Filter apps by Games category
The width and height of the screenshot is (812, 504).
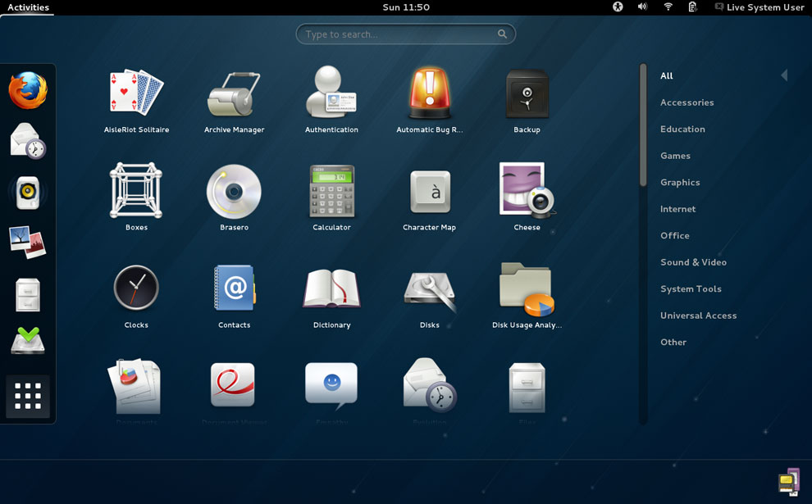click(x=675, y=156)
